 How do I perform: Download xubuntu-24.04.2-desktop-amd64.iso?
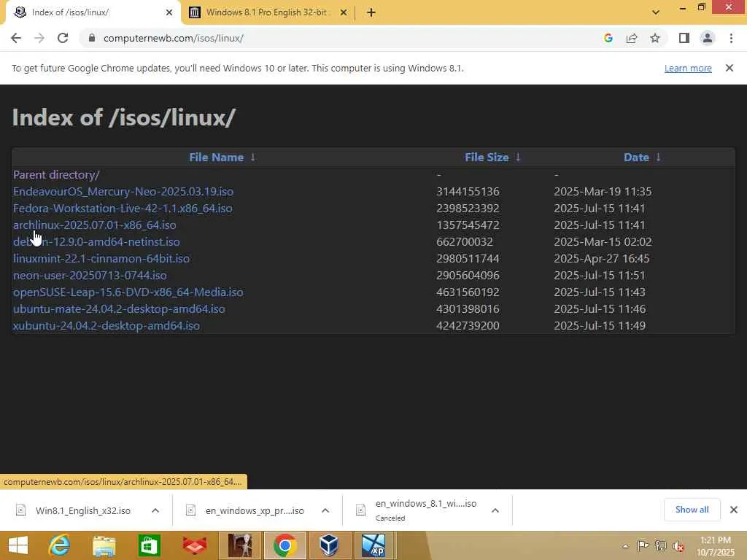point(107,326)
